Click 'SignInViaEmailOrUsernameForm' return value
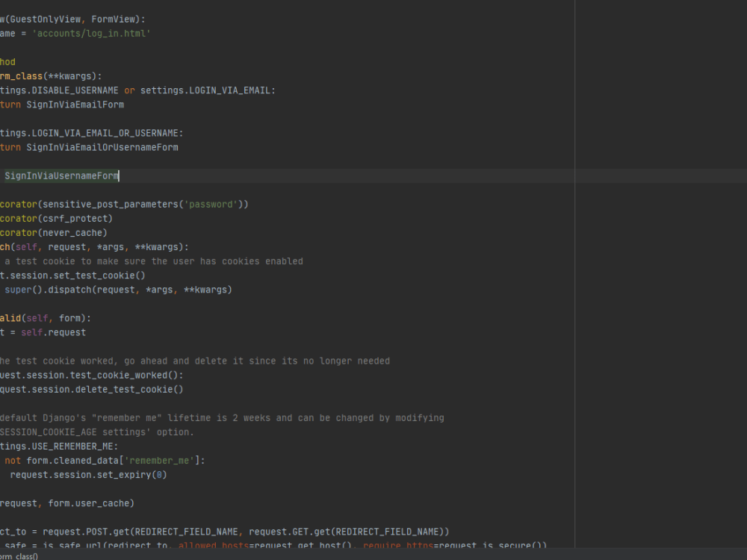The height and width of the screenshot is (560, 747). (102, 148)
